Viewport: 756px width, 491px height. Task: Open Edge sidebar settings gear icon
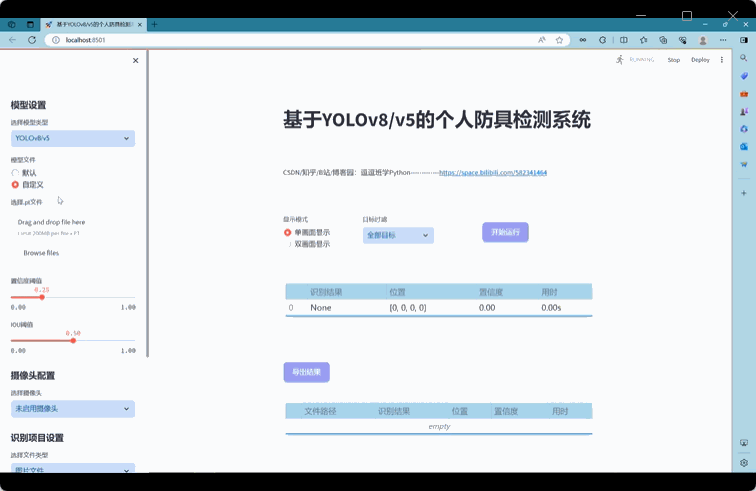point(744,463)
